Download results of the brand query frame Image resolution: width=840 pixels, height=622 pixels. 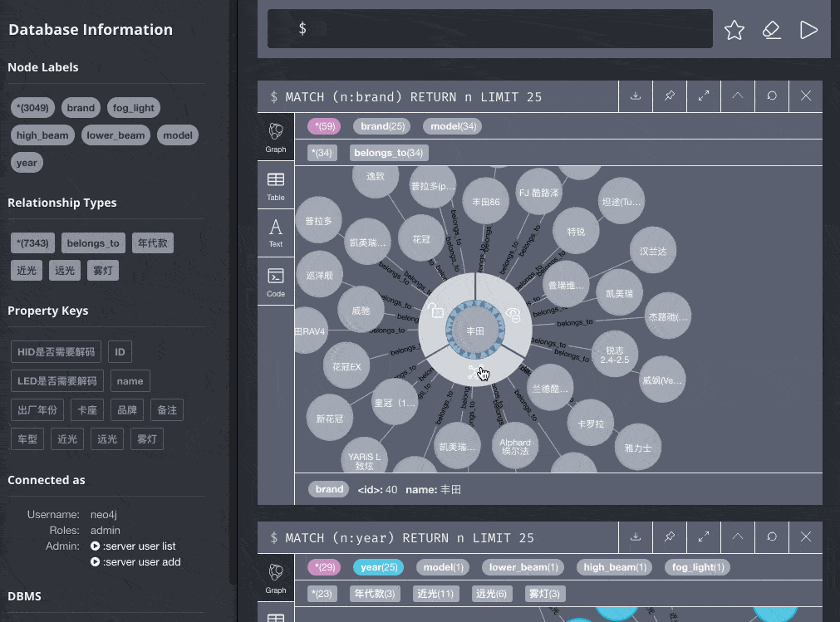[x=636, y=96]
